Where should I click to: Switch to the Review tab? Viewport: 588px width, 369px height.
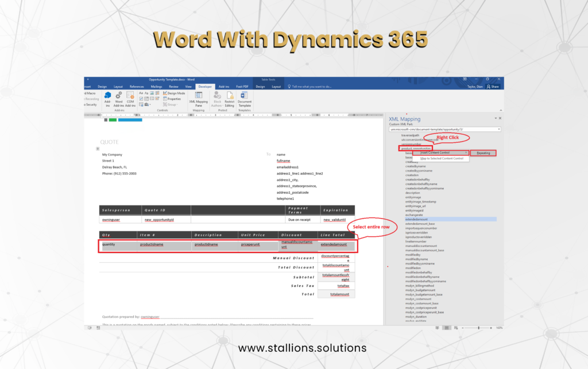(x=173, y=87)
